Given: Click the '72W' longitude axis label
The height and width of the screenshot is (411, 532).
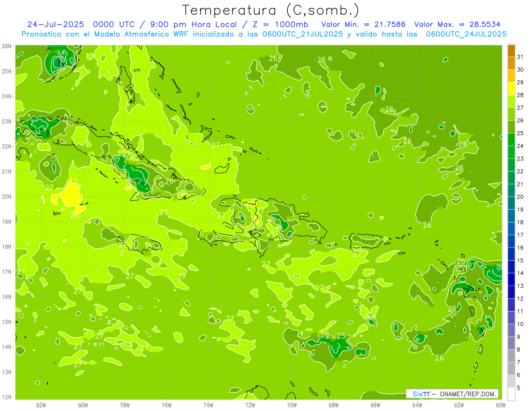Looking at the screenshot, I should pos(250,405).
